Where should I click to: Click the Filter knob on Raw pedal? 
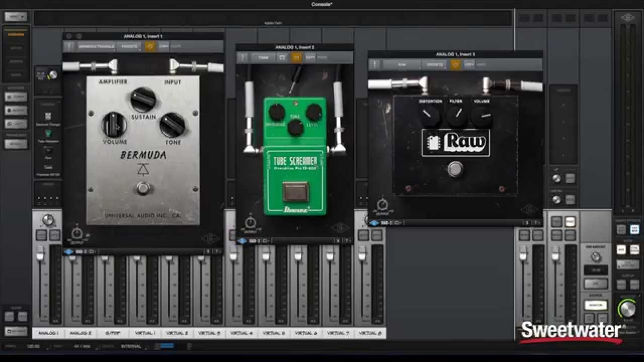[x=456, y=116]
